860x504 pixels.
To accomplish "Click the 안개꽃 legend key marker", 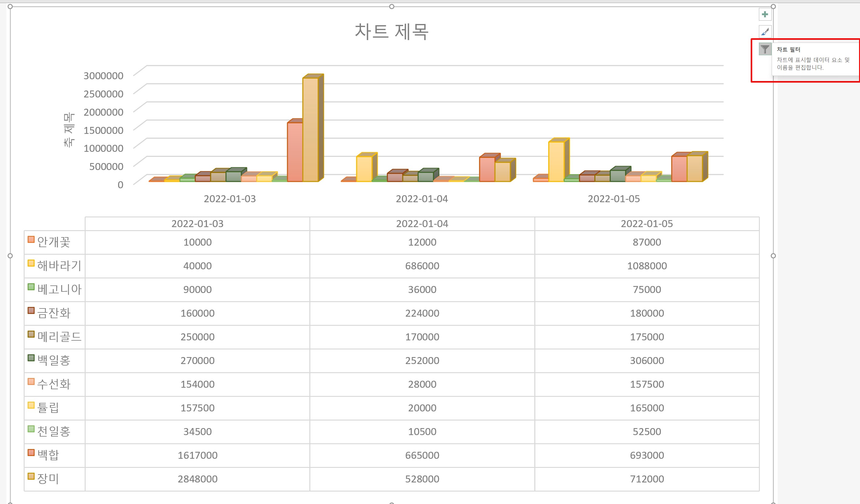I will 31,239.
